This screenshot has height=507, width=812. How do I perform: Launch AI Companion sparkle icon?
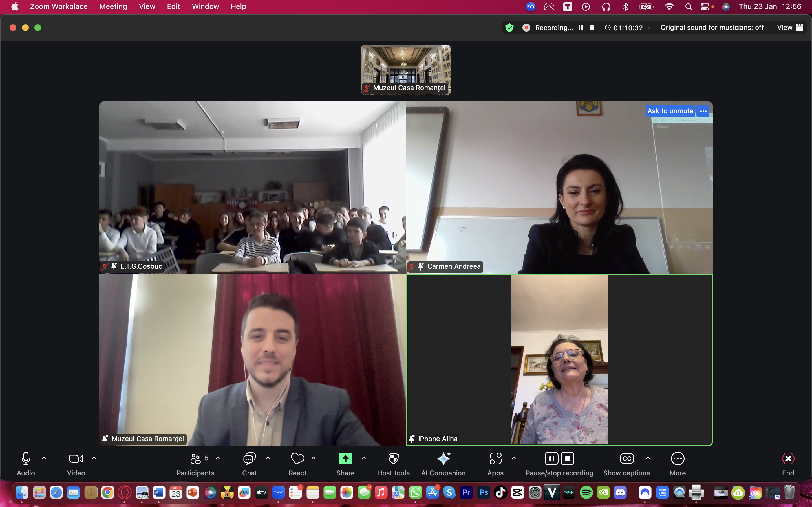(443, 459)
